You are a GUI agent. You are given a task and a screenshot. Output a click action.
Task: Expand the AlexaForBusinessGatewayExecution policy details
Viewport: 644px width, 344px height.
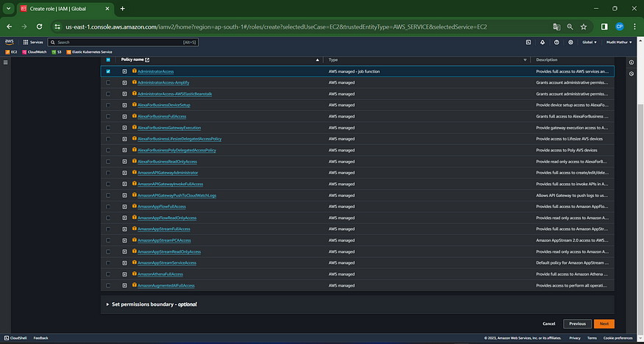point(124,127)
